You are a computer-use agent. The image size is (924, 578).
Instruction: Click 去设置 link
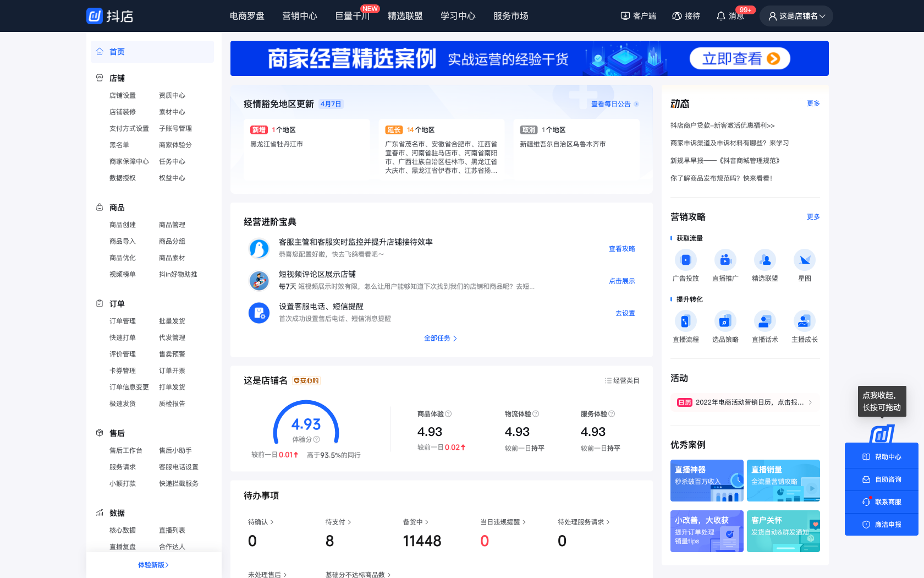[625, 313]
